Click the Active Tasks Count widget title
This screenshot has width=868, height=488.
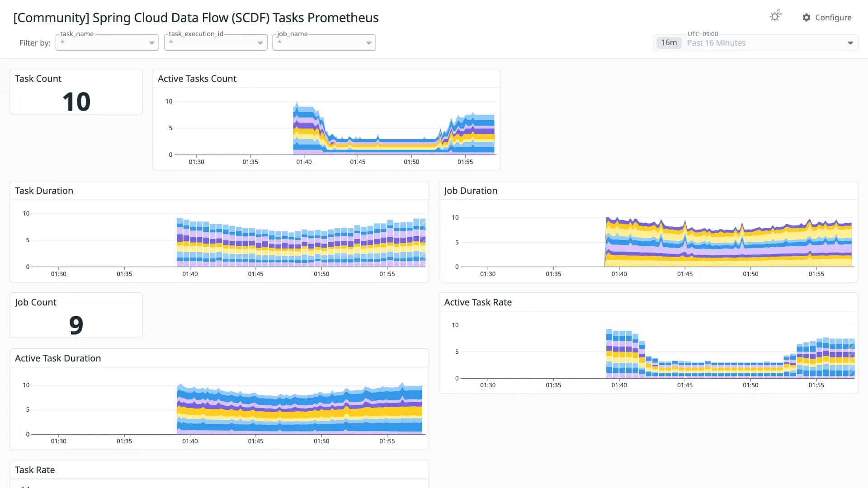(x=197, y=79)
